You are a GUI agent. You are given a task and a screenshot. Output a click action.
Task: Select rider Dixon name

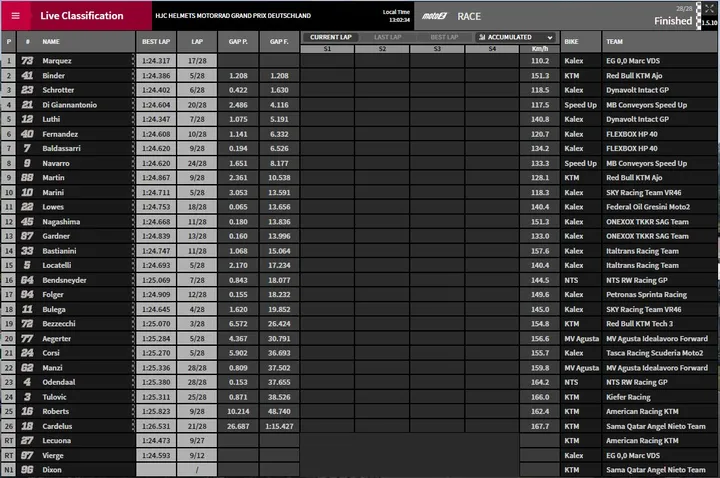point(51,470)
